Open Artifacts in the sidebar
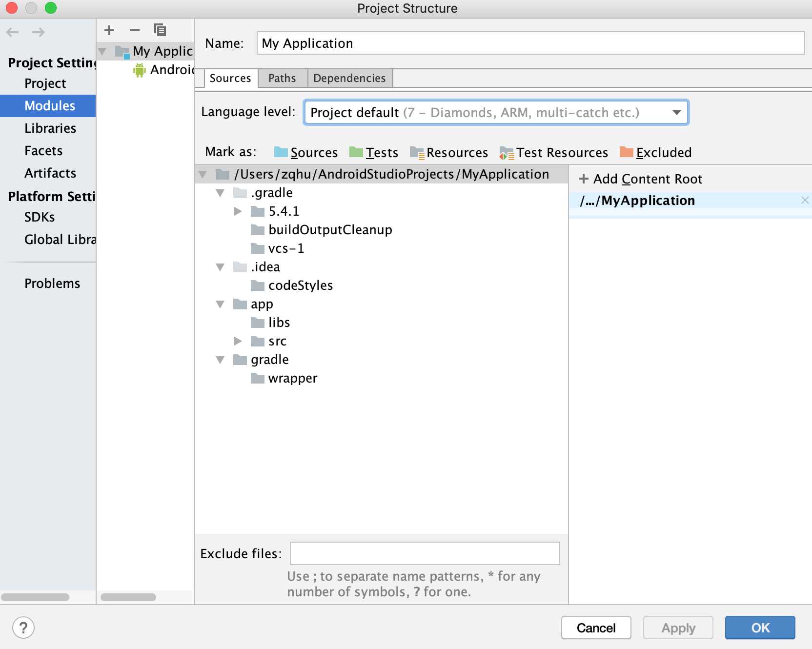Viewport: 812px width, 649px height. [50, 173]
